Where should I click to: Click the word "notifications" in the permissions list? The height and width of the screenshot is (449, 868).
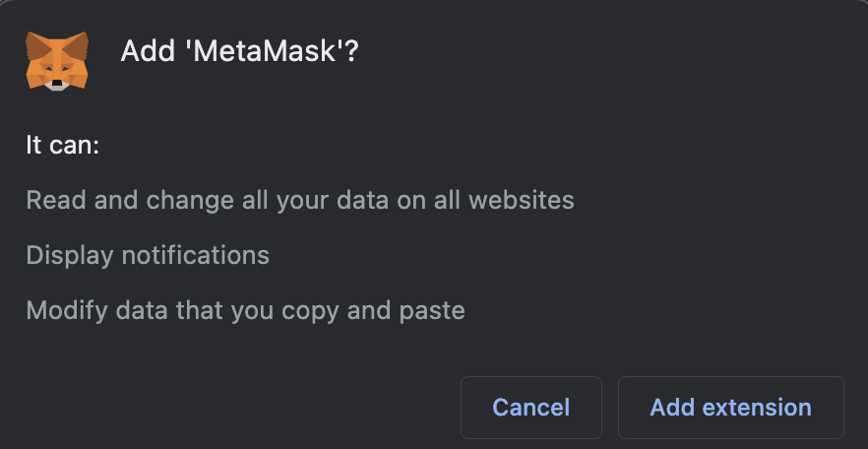pyautogui.click(x=194, y=256)
